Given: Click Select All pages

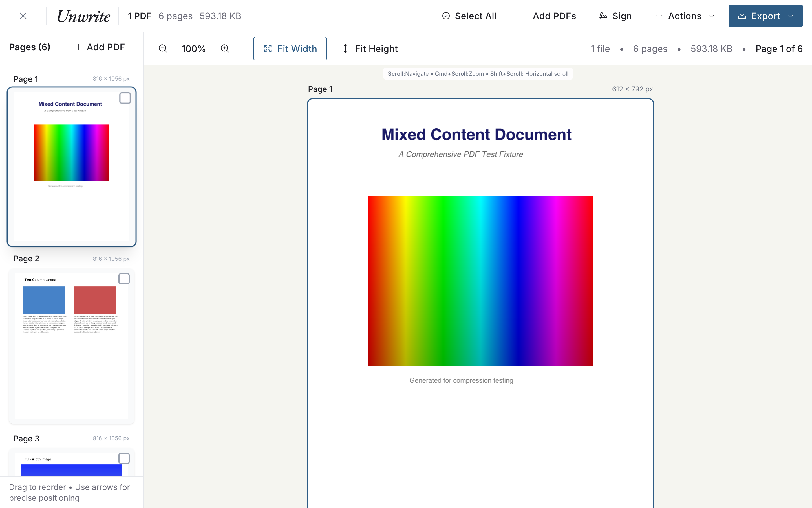Looking at the screenshot, I should coord(469,16).
